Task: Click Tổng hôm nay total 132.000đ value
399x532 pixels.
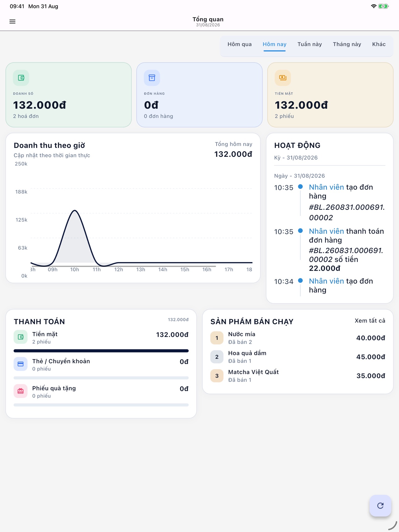Action: point(233,154)
